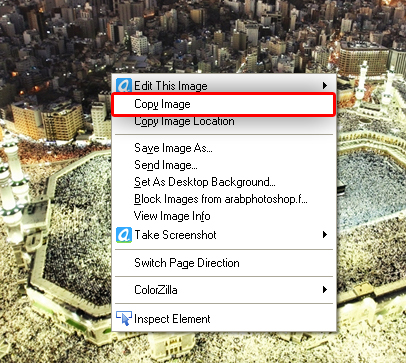Choose Copy Image from the context menu
Viewport: 406px width, 363px height.
(223, 104)
